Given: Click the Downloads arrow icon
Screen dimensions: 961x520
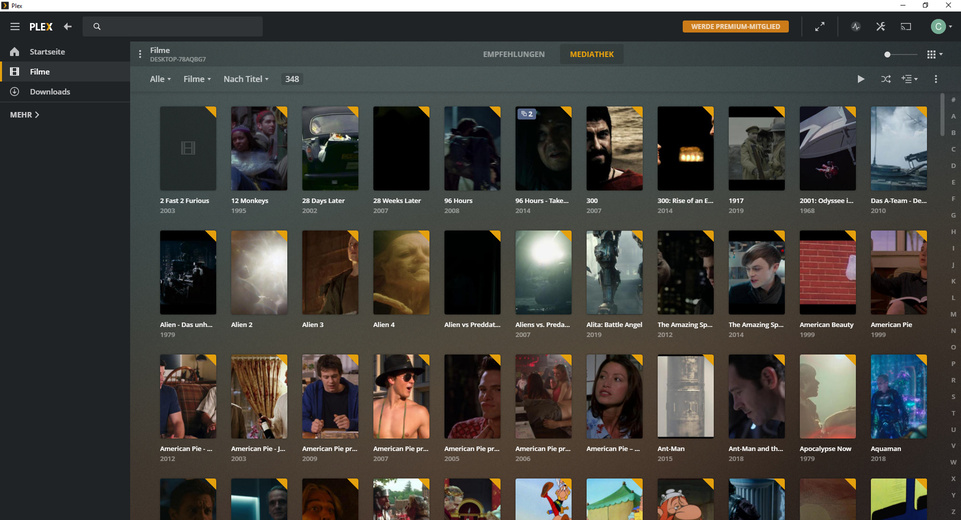Looking at the screenshot, I should 15,91.
